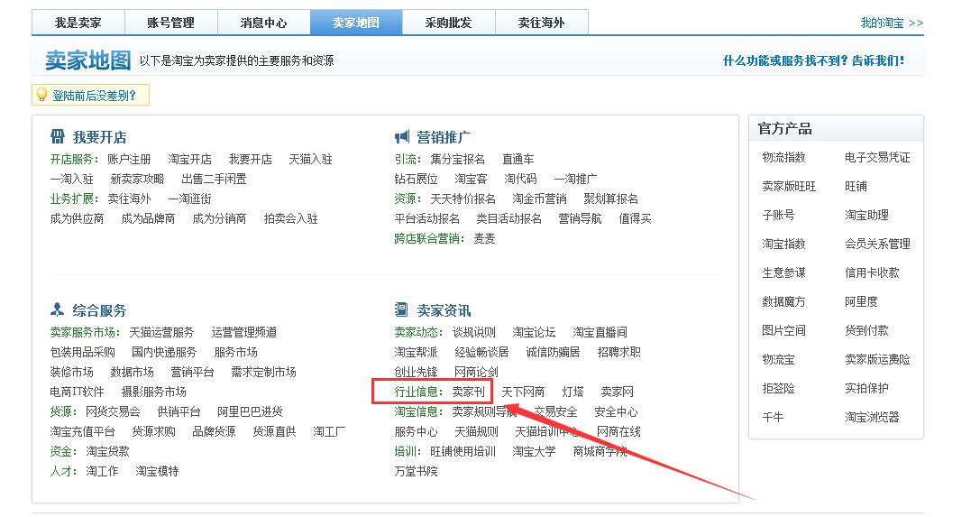The height and width of the screenshot is (517, 980).
Task: Open 会员关系管理 link
Action: 877,244
